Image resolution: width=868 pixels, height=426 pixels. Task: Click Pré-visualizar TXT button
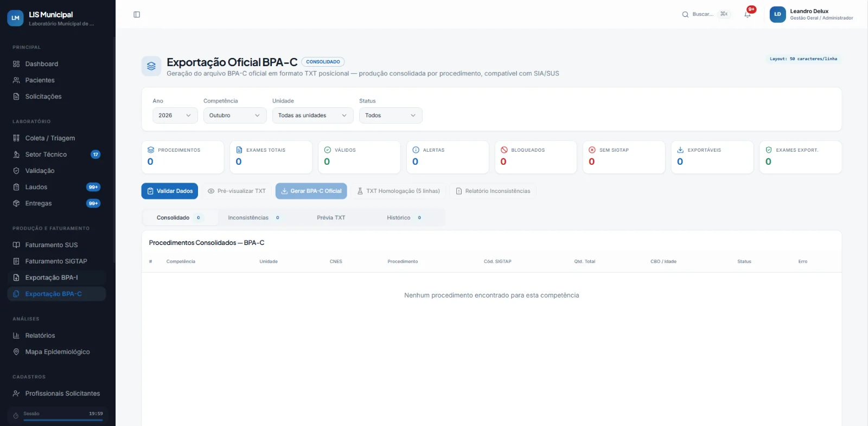pyautogui.click(x=237, y=191)
